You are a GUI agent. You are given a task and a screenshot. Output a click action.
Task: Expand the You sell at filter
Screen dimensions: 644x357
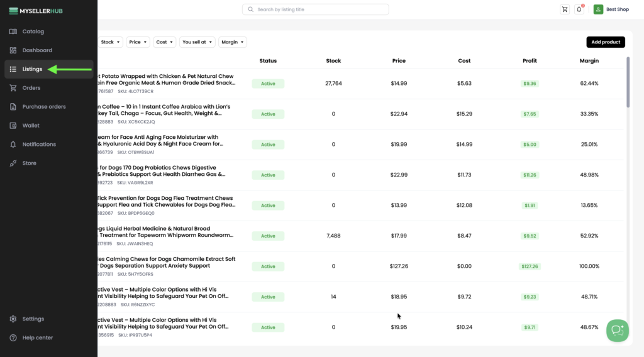coord(197,42)
